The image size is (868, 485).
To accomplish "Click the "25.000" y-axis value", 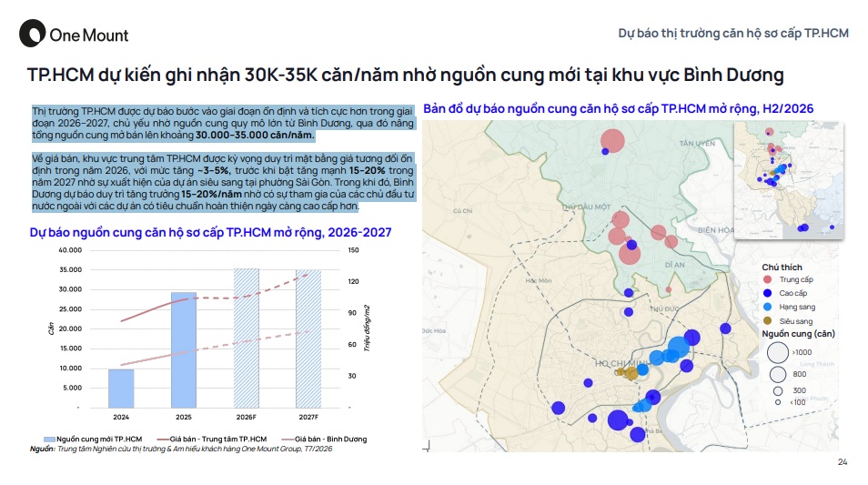I will (x=70, y=309).
